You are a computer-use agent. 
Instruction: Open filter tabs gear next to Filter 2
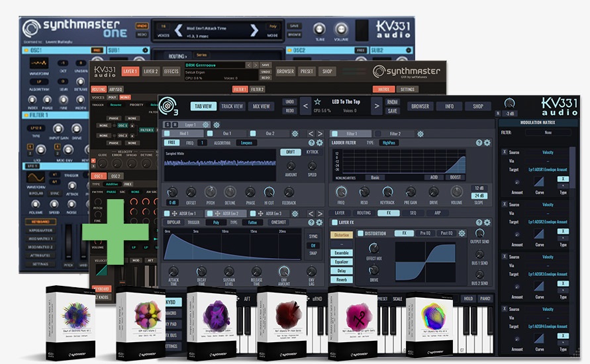[x=420, y=134]
